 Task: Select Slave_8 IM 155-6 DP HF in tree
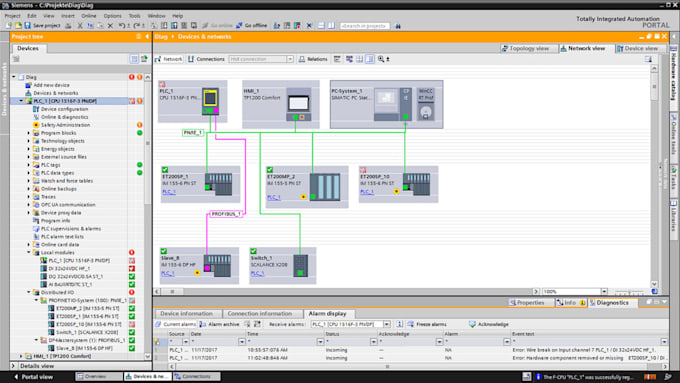(x=84, y=348)
